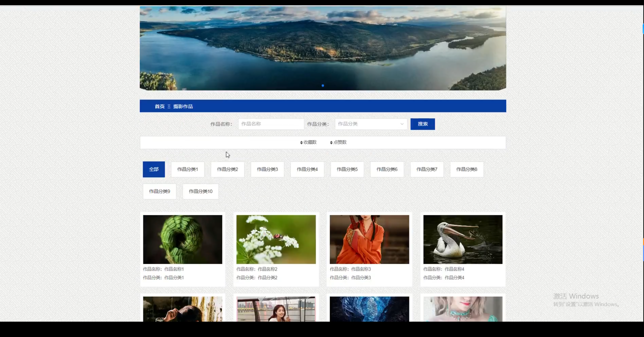Go to 首页 breadcrumb link
The height and width of the screenshot is (337, 644).
pos(159,106)
